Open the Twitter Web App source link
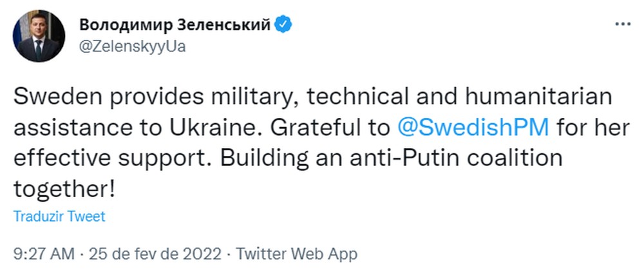 coord(296,254)
